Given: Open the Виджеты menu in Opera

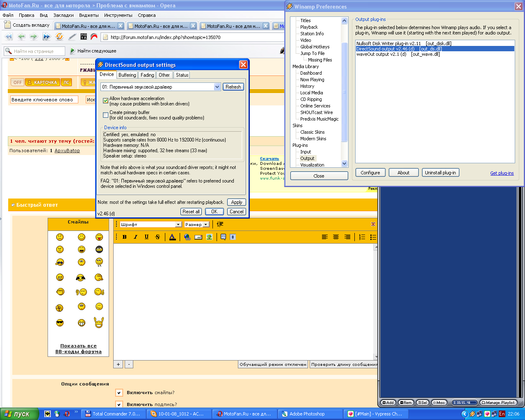Looking at the screenshot, I should click(x=89, y=15).
